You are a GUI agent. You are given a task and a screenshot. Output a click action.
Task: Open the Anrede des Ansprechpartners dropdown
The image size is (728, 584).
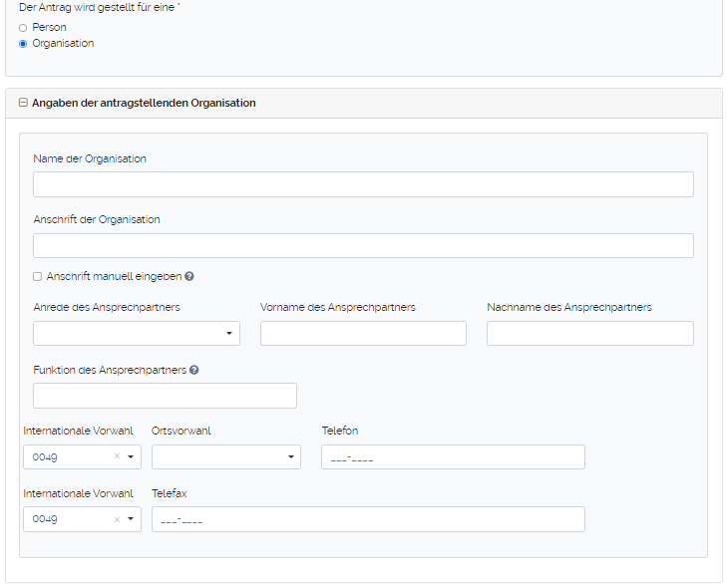coord(137,334)
